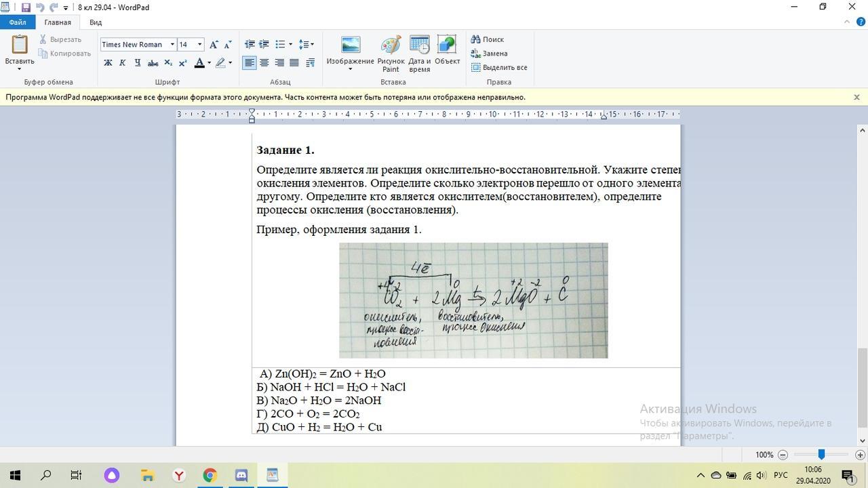Increase indent of the paragraph
Image resolution: width=868 pixels, height=488 pixels.
[264, 44]
